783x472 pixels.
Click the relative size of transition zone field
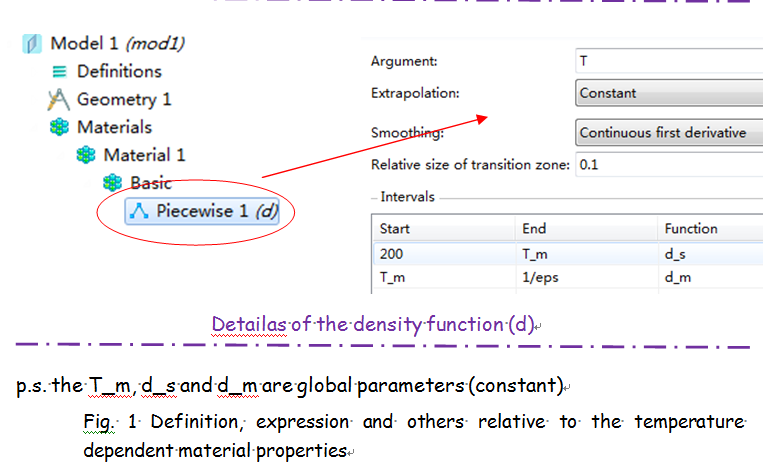pyautogui.click(x=668, y=165)
